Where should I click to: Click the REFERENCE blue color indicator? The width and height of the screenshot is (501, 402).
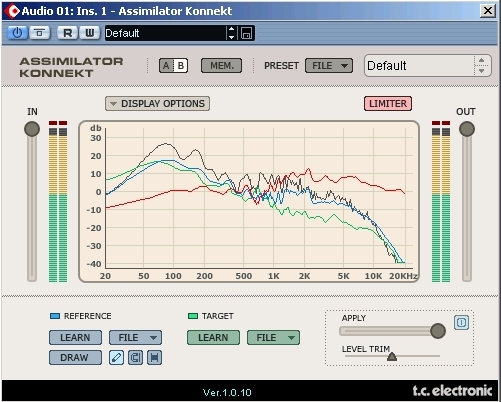[55, 316]
